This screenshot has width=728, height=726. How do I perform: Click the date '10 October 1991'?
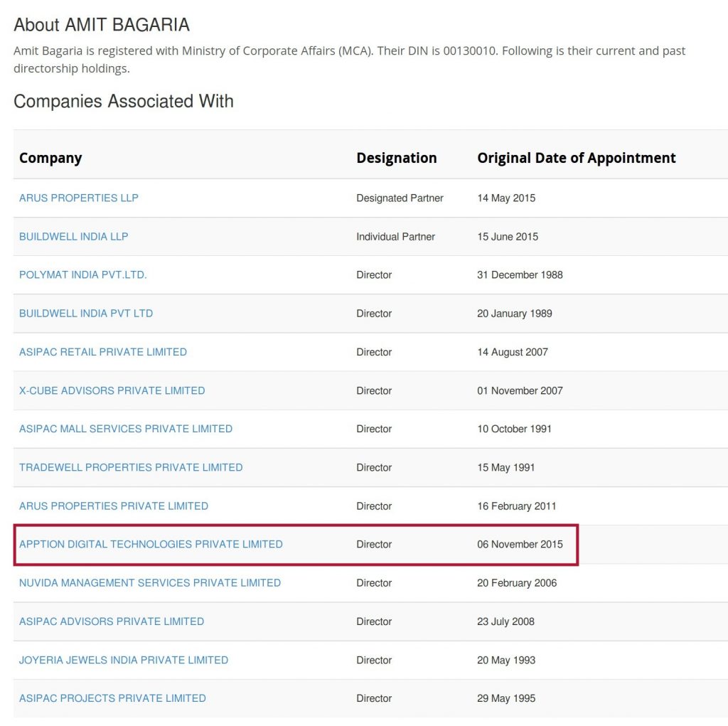tap(514, 429)
